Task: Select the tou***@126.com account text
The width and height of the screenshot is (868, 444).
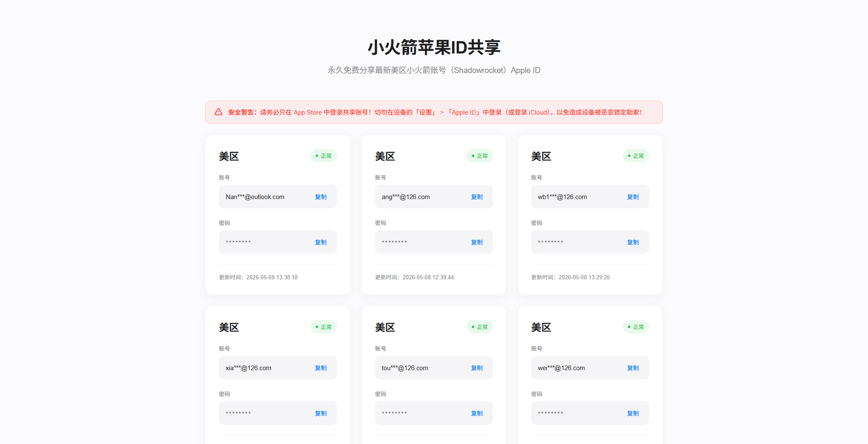Action: point(405,368)
